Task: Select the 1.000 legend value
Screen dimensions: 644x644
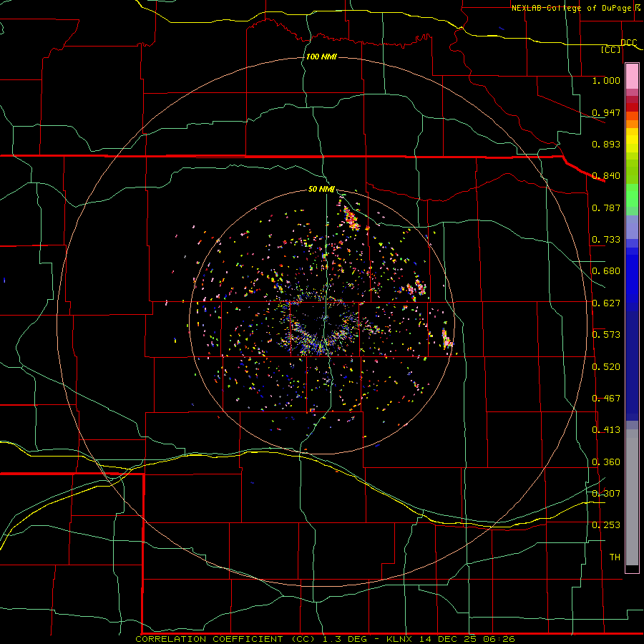Action: [x=606, y=80]
